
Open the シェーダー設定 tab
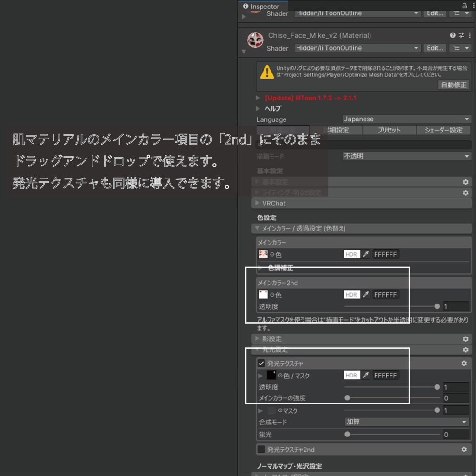point(443,130)
